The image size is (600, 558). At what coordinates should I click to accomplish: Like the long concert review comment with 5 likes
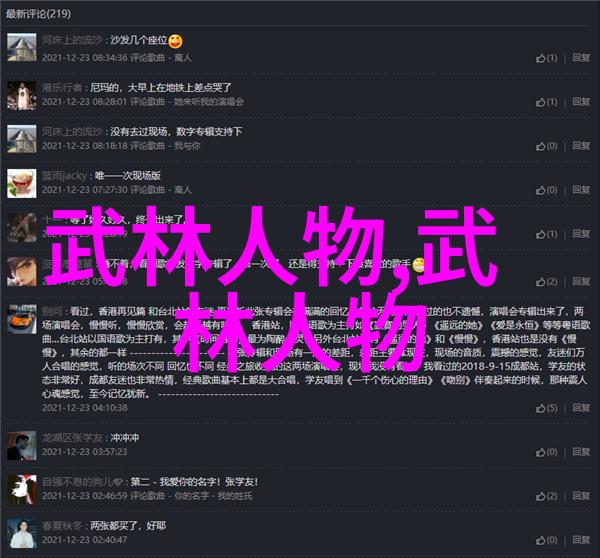coord(546,408)
